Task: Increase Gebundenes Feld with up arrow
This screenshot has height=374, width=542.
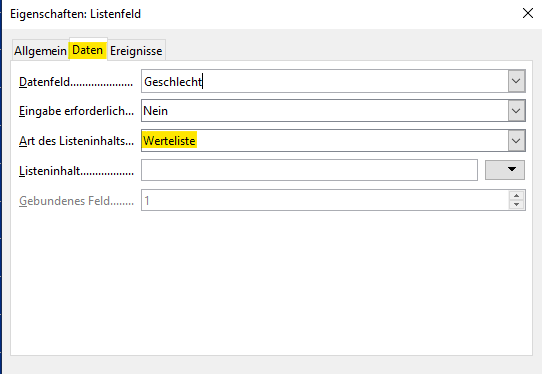Action: (516, 196)
